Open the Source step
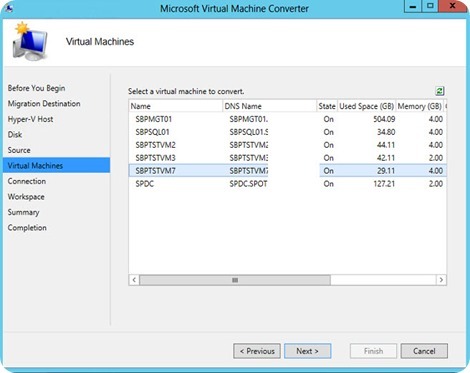The width and height of the screenshot is (470, 373). tap(19, 150)
